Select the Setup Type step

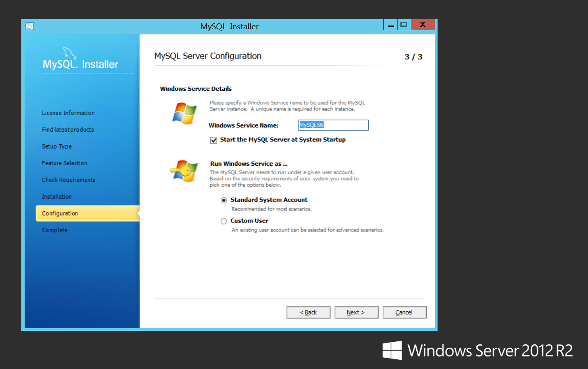[57, 146]
